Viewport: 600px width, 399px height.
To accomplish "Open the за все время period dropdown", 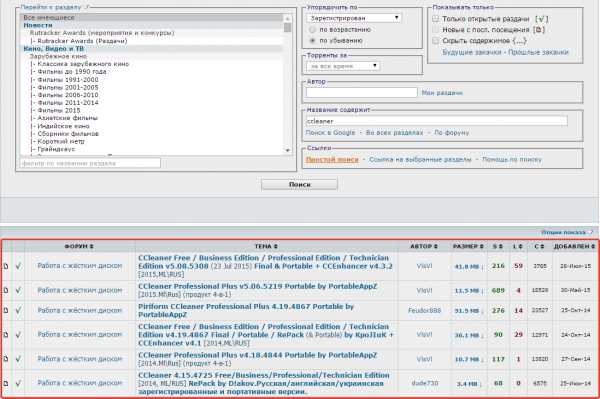I will 343,66.
